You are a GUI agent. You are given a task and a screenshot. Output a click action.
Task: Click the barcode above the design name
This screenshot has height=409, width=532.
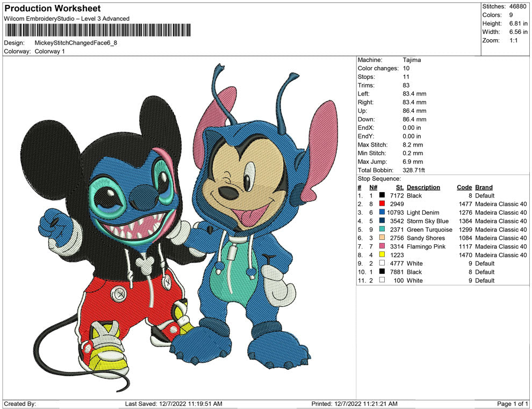[x=97, y=30]
